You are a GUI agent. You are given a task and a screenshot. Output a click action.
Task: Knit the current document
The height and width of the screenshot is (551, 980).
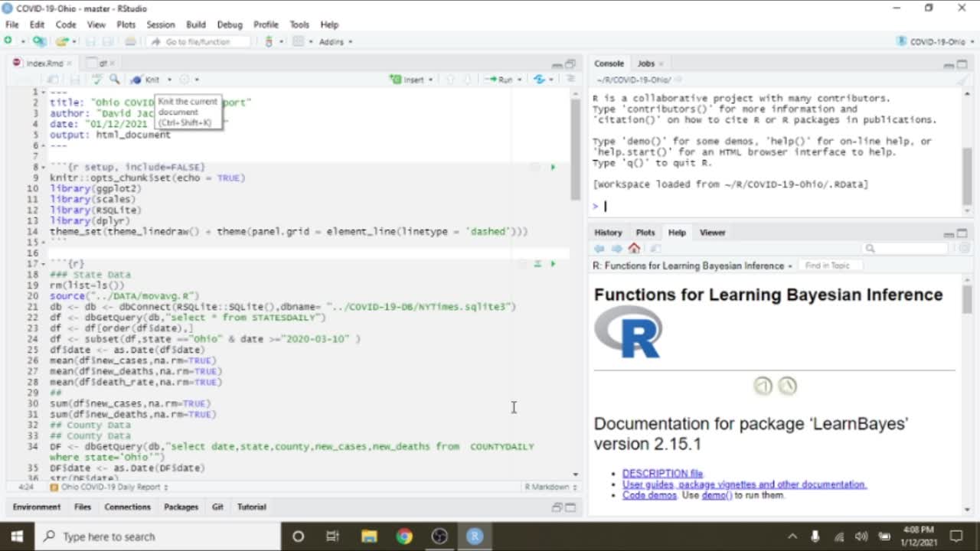pyautogui.click(x=145, y=80)
